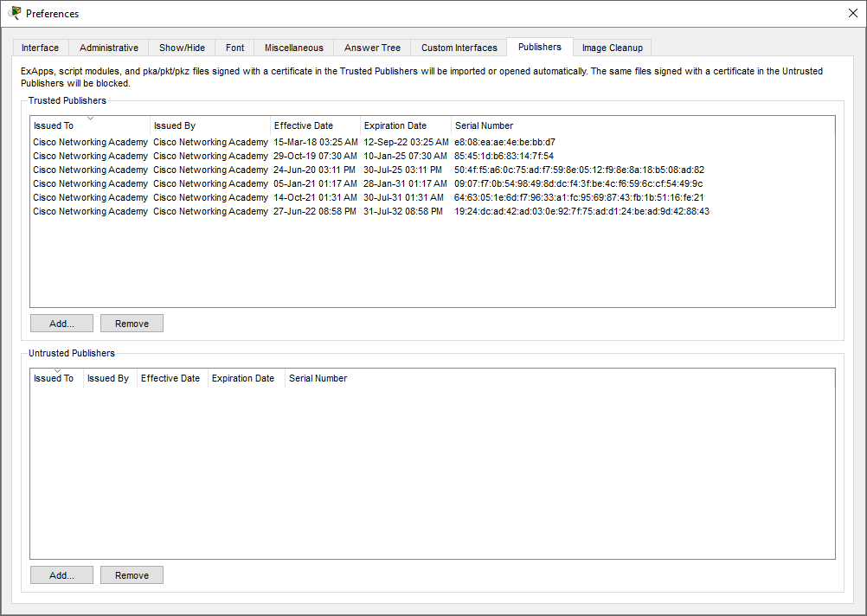The image size is (867, 616).
Task: Click Add under Trusted Publishers
Action: (x=61, y=324)
